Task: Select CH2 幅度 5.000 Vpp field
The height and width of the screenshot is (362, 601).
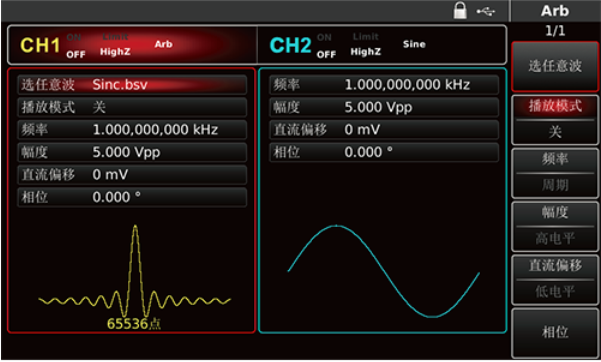Action: (x=384, y=107)
